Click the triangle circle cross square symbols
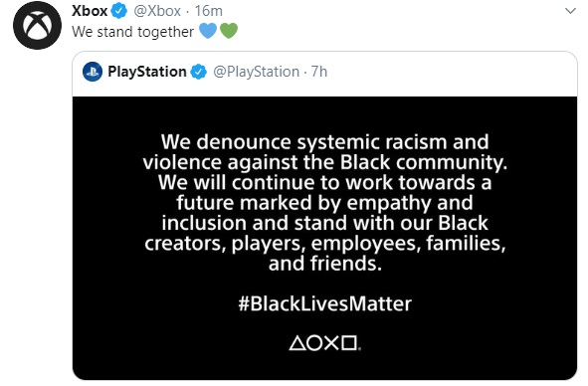 [324, 343]
